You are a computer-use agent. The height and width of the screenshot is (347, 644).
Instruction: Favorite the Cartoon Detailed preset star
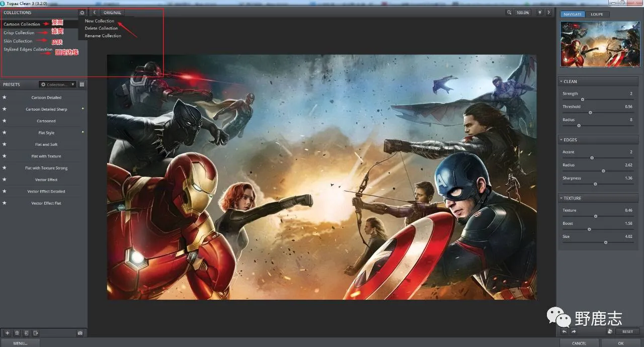[x=5, y=98]
